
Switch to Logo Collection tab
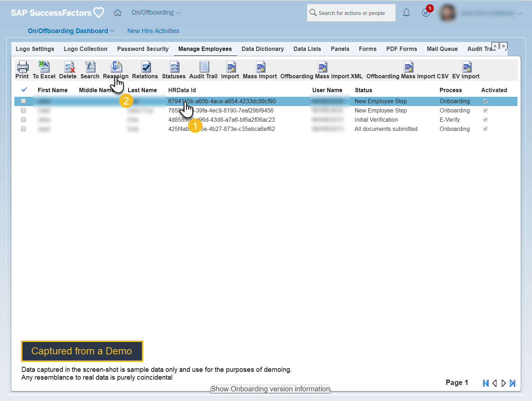[86, 49]
